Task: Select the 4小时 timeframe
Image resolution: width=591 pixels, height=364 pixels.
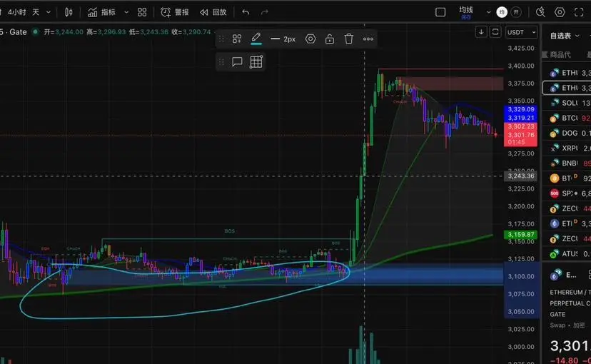Action: tap(17, 12)
